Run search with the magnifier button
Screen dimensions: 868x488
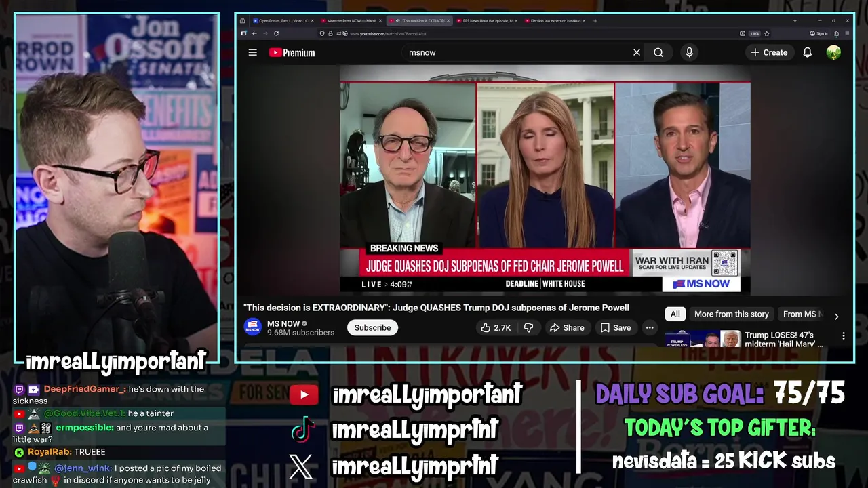click(658, 52)
